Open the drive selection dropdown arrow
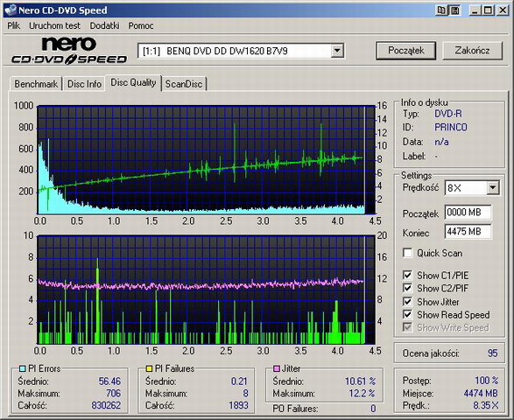This screenshot has width=514, height=420. pyautogui.click(x=337, y=51)
